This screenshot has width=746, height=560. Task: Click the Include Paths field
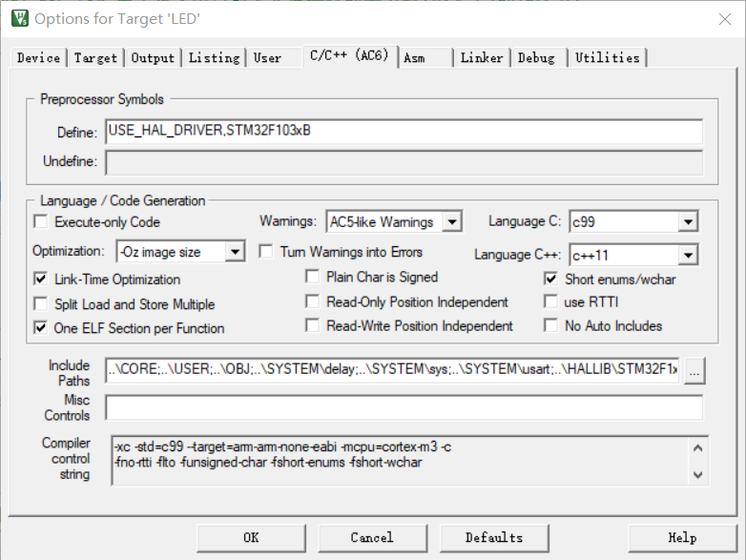tap(392, 370)
